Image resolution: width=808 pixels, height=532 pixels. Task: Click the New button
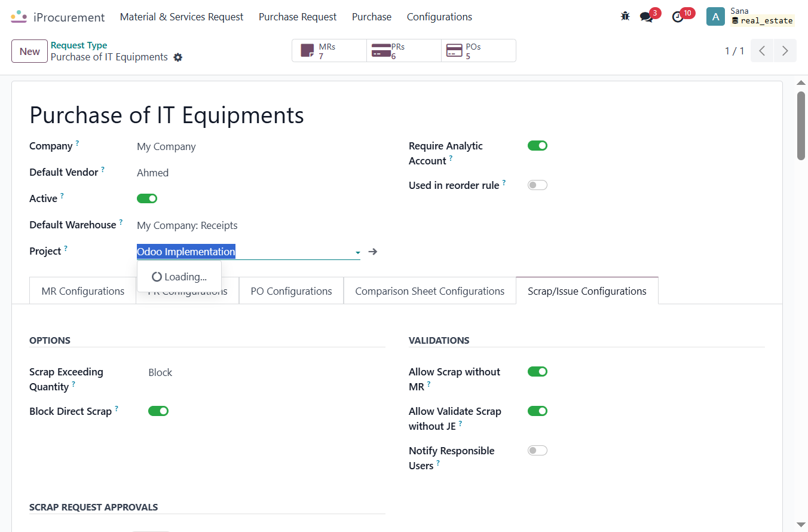[x=29, y=51]
